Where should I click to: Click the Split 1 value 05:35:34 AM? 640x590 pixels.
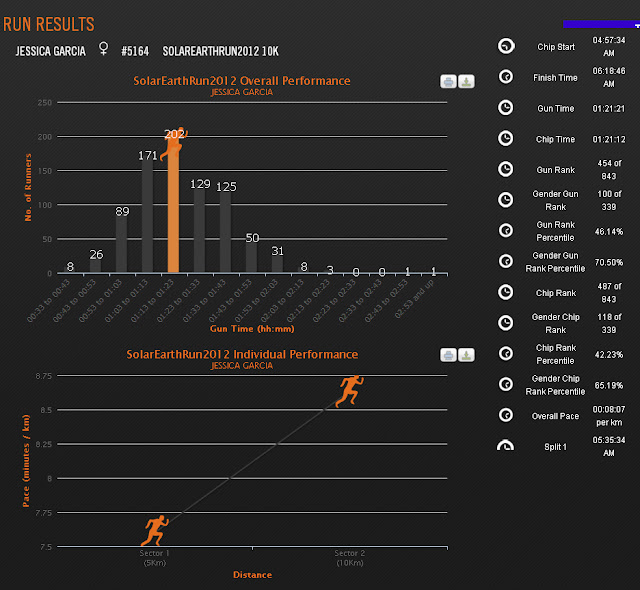pos(609,446)
